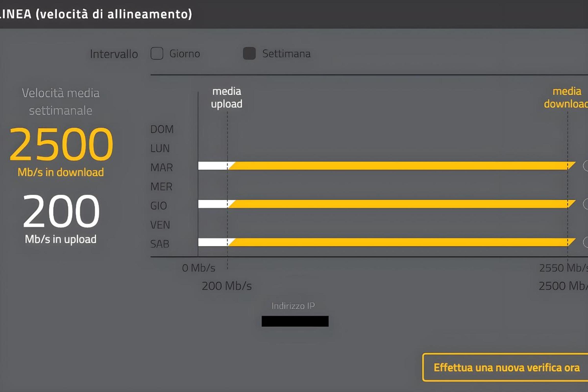
Task: Click the media upload marker label
Action: coord(226,98)
